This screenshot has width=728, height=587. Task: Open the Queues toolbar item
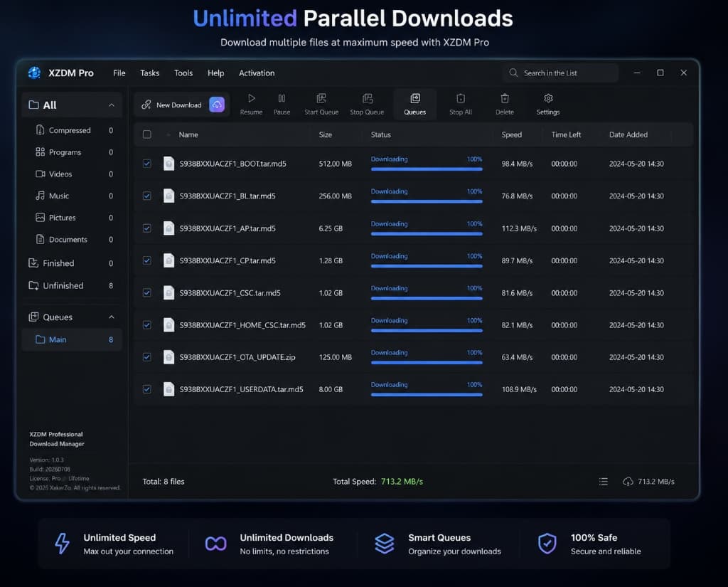[x=415, y=104]
